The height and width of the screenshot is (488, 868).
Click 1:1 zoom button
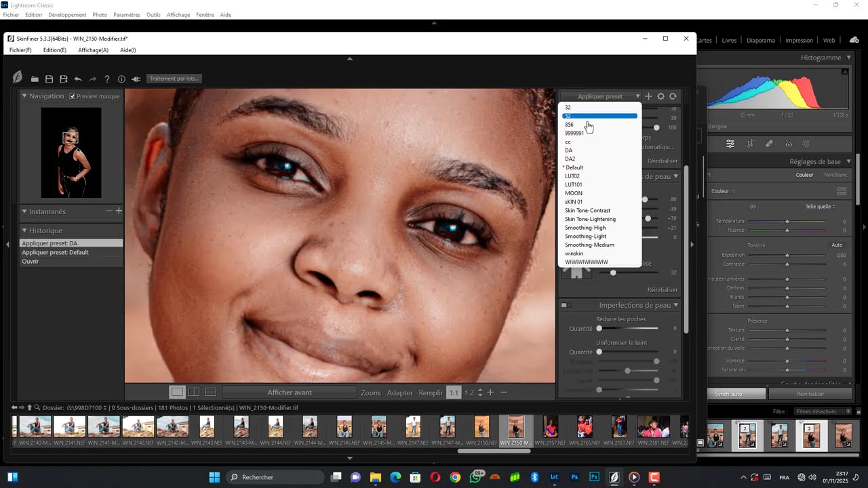(x=454, y=392)
